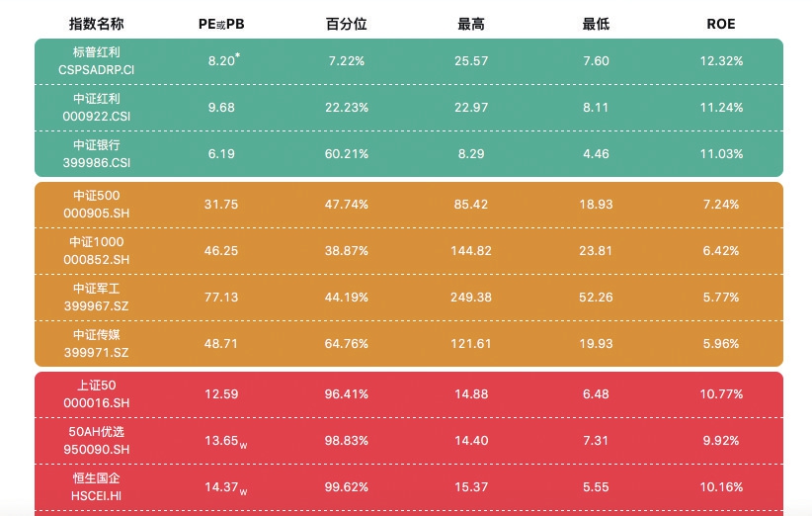The height and width of the screenshot is (516, 812).
Task: Click the 中证传媒 399971.SZ index name
Action: click(97, 343)
